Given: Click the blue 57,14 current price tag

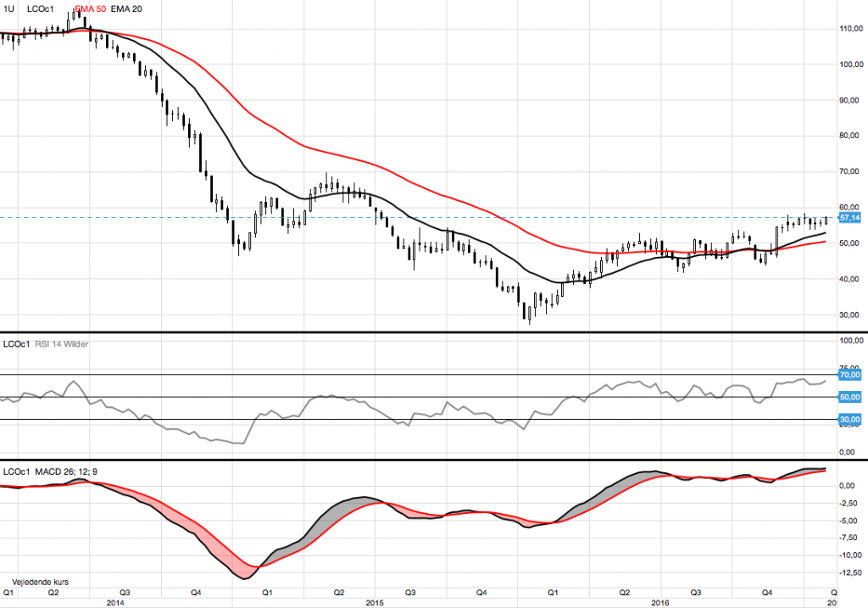Looking at the screenshot, I should coord(849,218).
